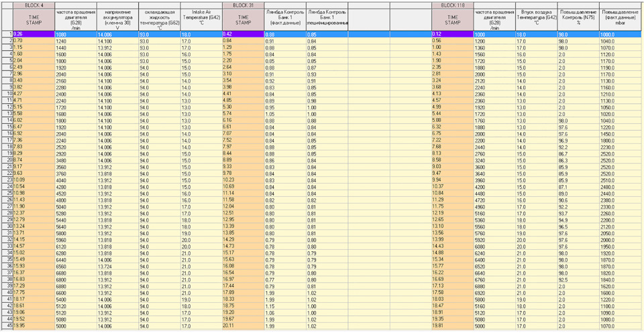
Task: Select timestamp cell 9.78
Action: click(243, 173)
